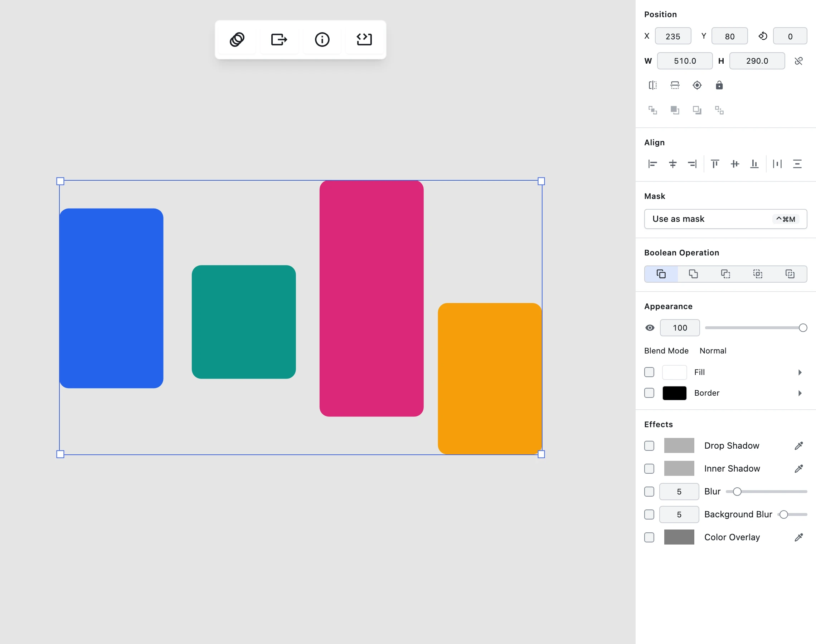The image size is (816, 644).
Task: Click the Y position field
Action: (x=730, y=36)
